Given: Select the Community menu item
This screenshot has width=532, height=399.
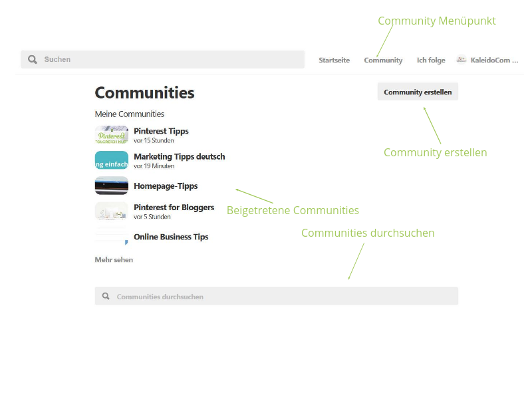Looking at the screenshot, I should [383, 60].
